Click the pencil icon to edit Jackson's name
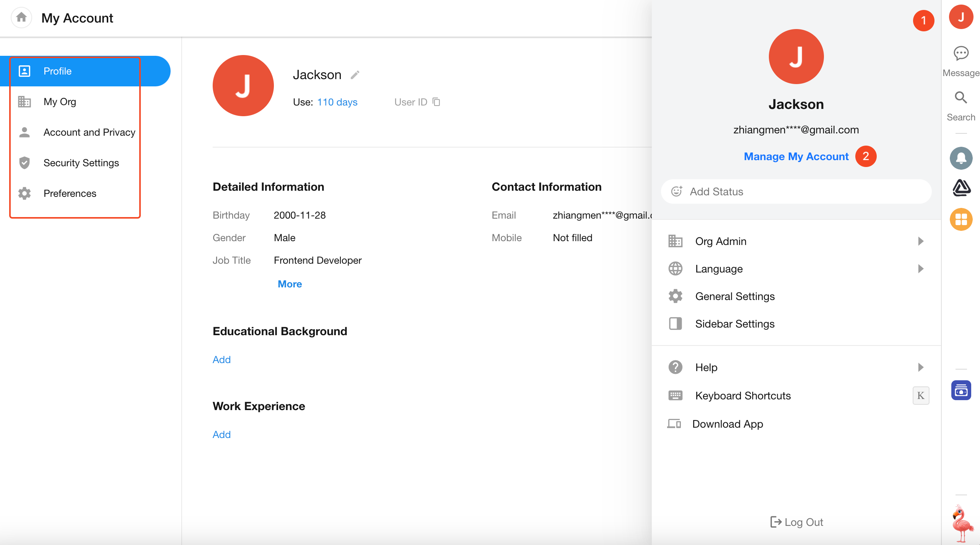Image resolution: width=980 pixels, height=545 pixels. pos(355,75)
